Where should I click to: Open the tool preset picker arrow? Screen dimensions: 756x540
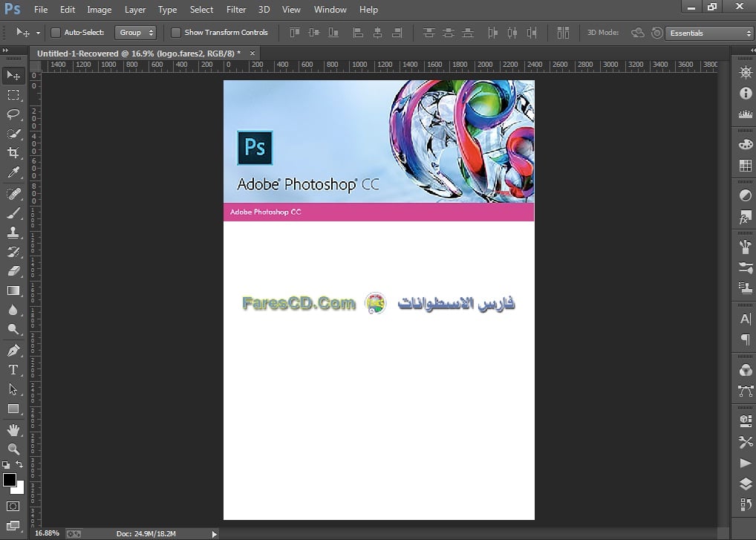(38, 33)
